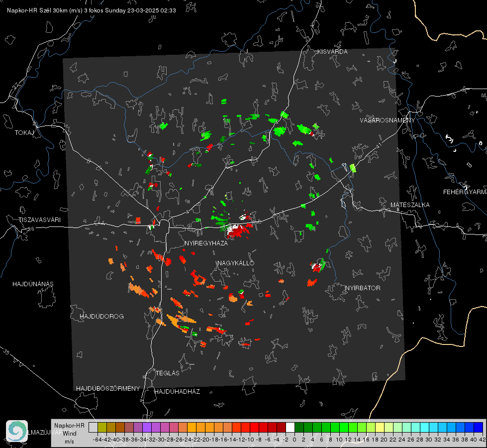Click the FEHÉRGYARMAT label at the right edge
Image resolution: width=487 pixels, height=448 pixels.
pos(465,192)
